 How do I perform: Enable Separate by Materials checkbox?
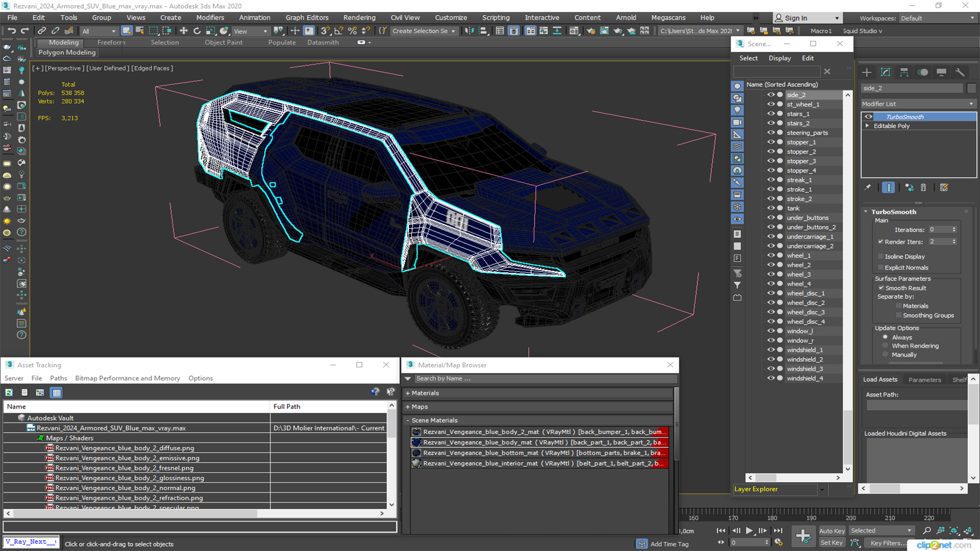tap(899, 306)
